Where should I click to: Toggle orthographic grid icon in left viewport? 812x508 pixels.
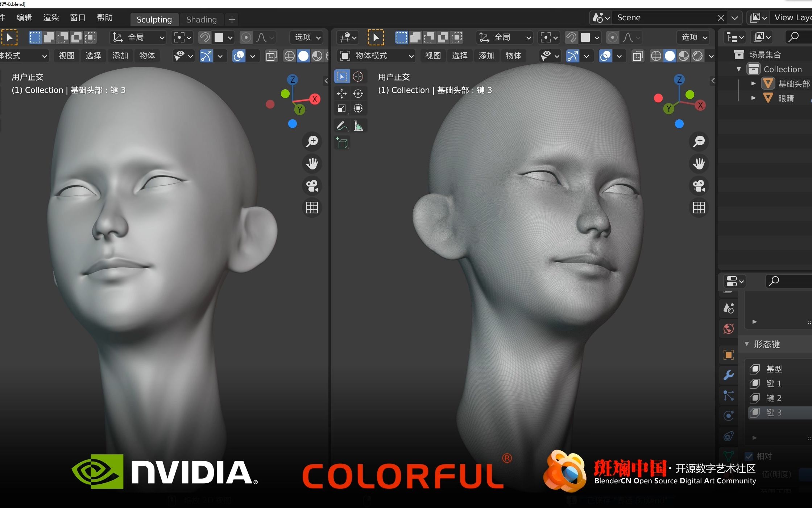(312, 208)
